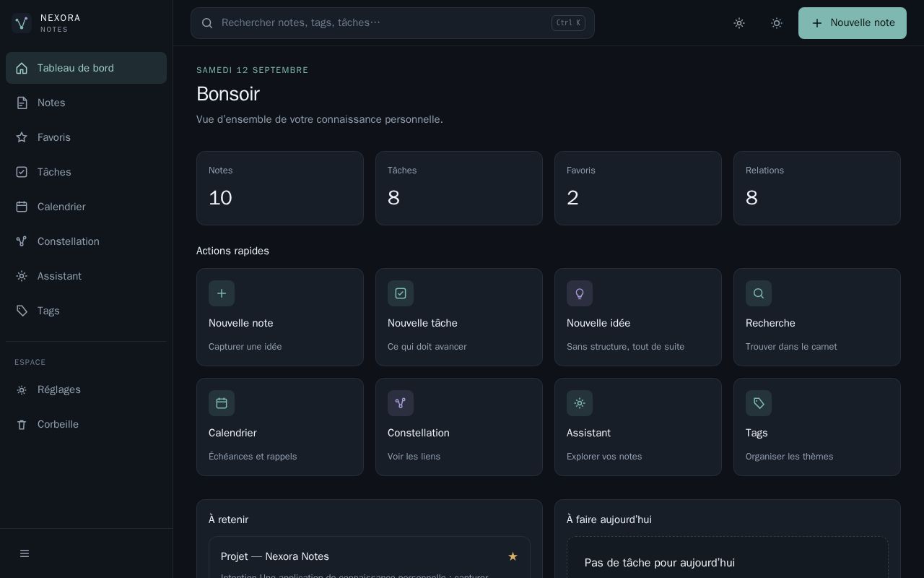Click the magnifier icon of the Recherche quick action

click(759, 293)
